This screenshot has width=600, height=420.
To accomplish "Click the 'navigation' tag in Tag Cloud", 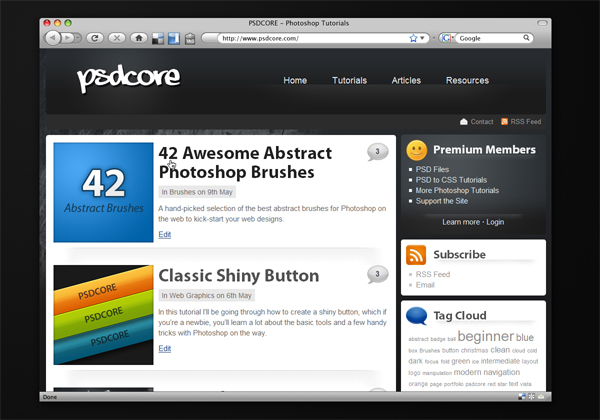I will (x=501, y=372).
